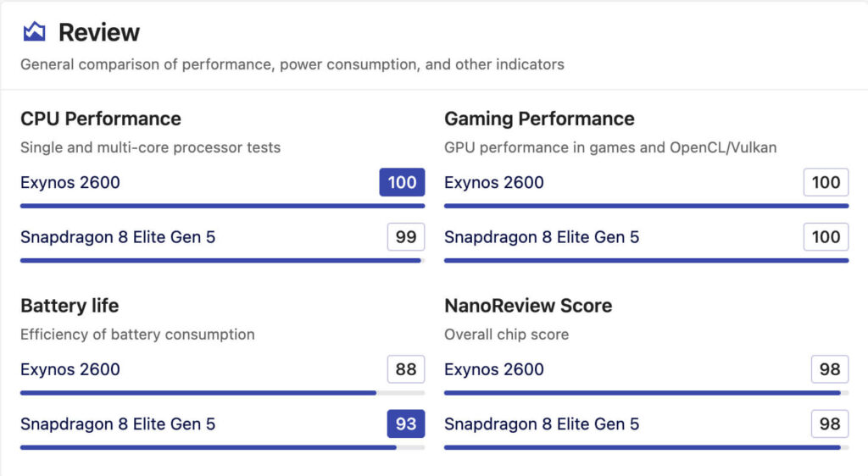Select Exynos 2600 under Gaming Performance
The height and width of the screenshot is (476, 868).
click(494, 182)
